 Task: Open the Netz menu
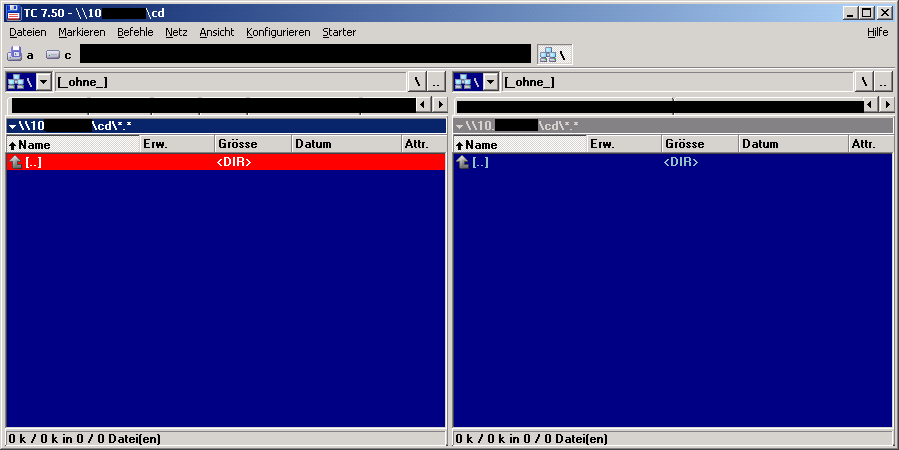coord(176,33)
